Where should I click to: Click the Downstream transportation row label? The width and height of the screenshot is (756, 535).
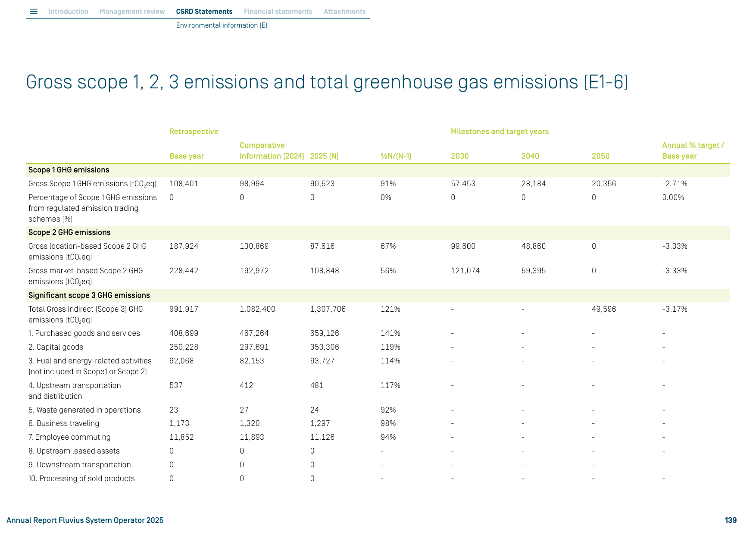pyautogui.click(x=80, y=465)
